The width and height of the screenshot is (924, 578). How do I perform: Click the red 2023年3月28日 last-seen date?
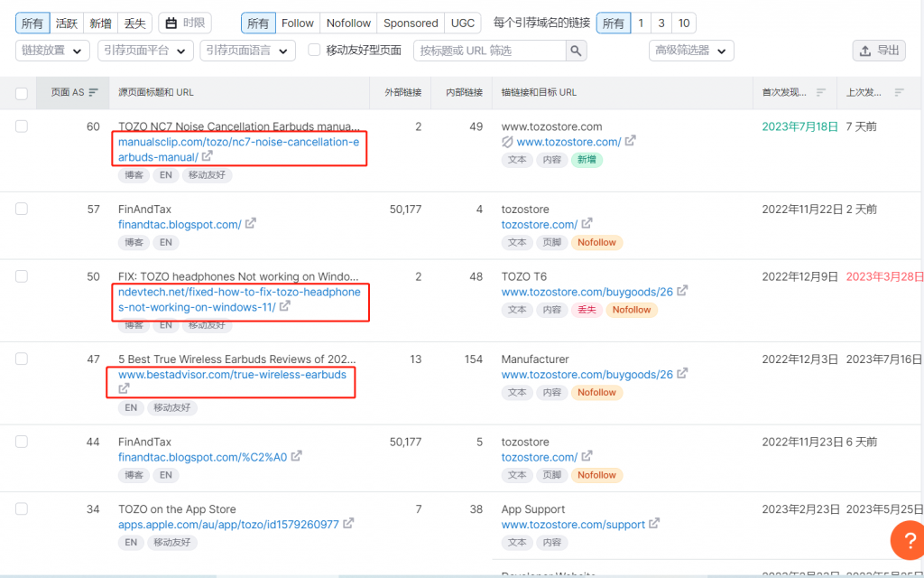(885, 276)
